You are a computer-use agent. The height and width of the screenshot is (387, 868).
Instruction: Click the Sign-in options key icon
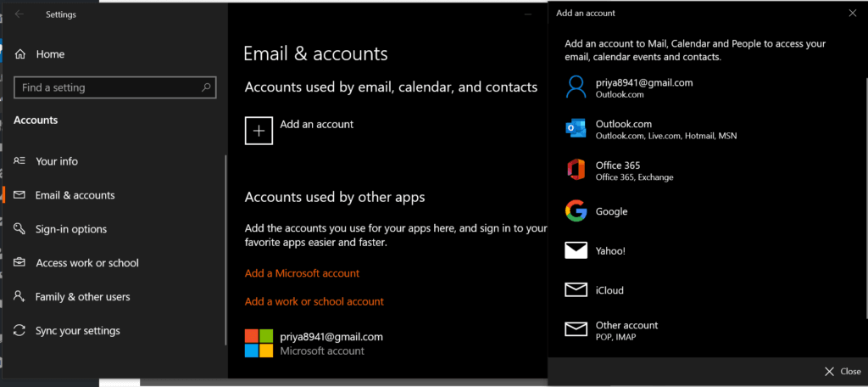[19, 228]
